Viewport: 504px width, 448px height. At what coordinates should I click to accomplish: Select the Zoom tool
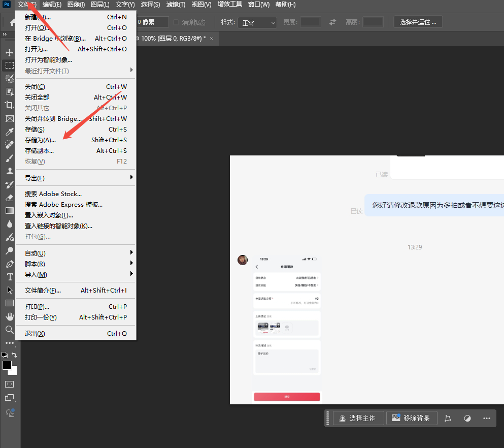(9, 330)
